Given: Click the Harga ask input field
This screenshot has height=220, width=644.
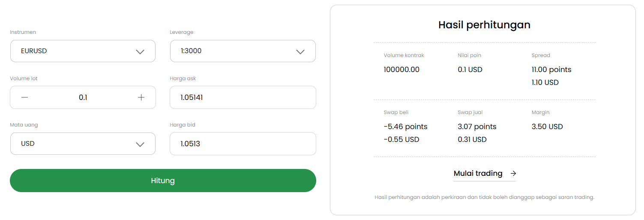Looking at the screenshot, I should [243, 97].
